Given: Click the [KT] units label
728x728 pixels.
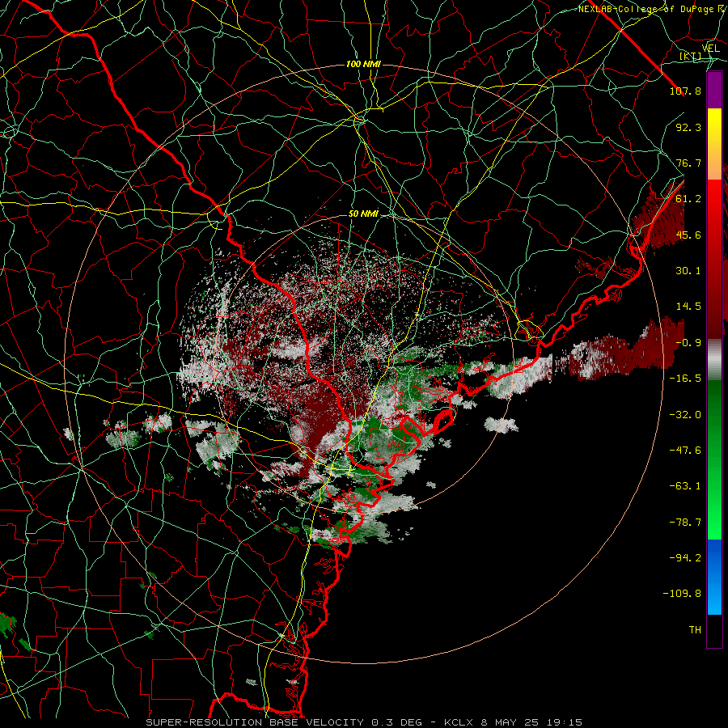Looking at the screenshot, I should coord(690,57).
